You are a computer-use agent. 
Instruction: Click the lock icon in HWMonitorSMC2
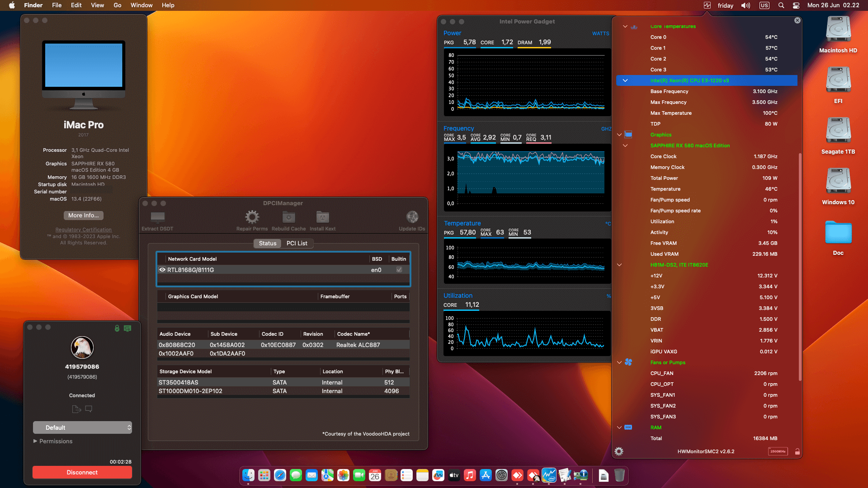click(x=797, y=451)
